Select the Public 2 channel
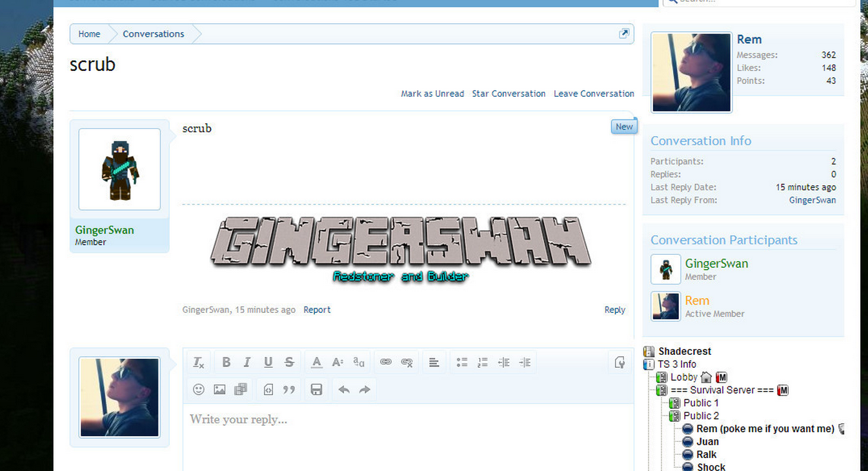868x471 pixels. [x=701, y=416]
